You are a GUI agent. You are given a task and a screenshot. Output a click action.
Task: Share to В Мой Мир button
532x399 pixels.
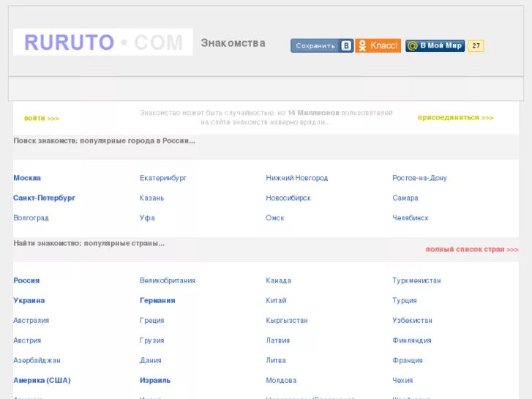(435, 45)
